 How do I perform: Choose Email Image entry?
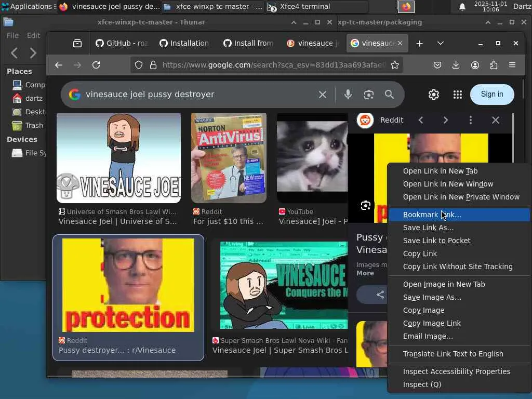459,336
